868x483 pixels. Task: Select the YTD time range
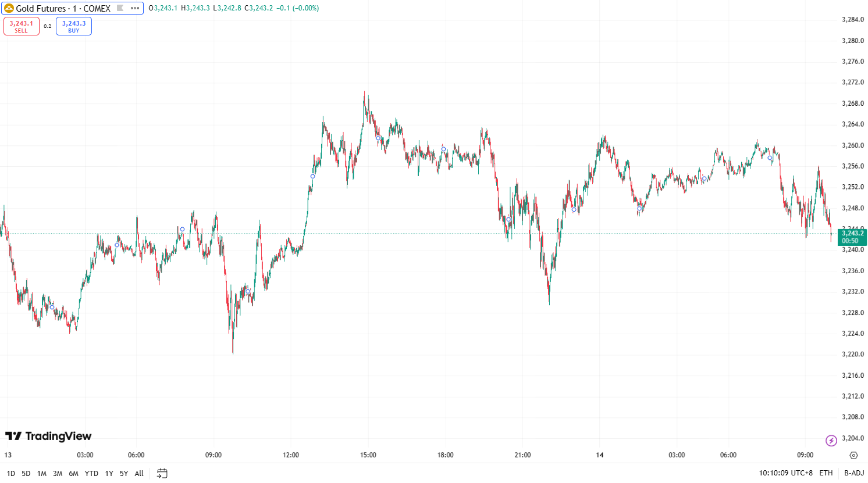pyautogui.click(x=91, y=473)
